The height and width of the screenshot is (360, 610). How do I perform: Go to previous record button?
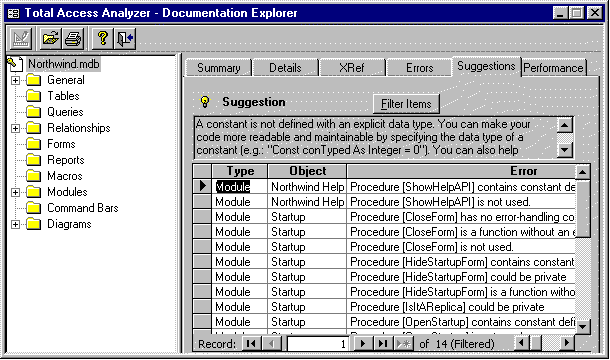pos(272,344)
